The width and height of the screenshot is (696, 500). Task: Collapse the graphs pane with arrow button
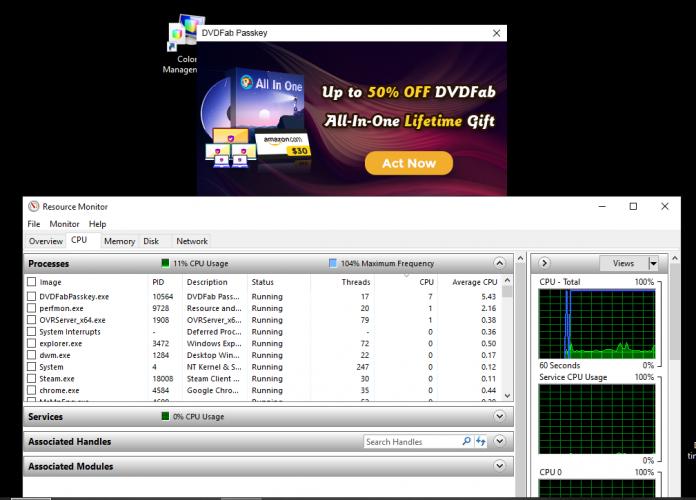(544, 263)
